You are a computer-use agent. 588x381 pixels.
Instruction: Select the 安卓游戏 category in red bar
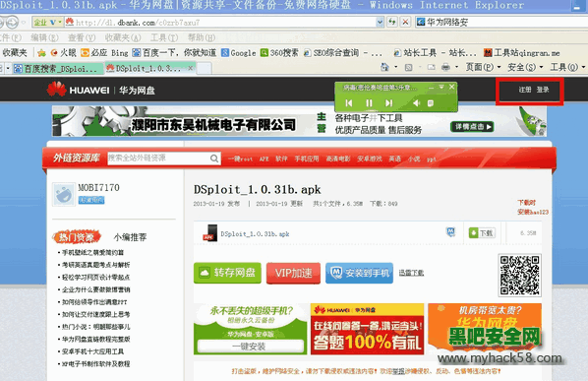(370, 159)
